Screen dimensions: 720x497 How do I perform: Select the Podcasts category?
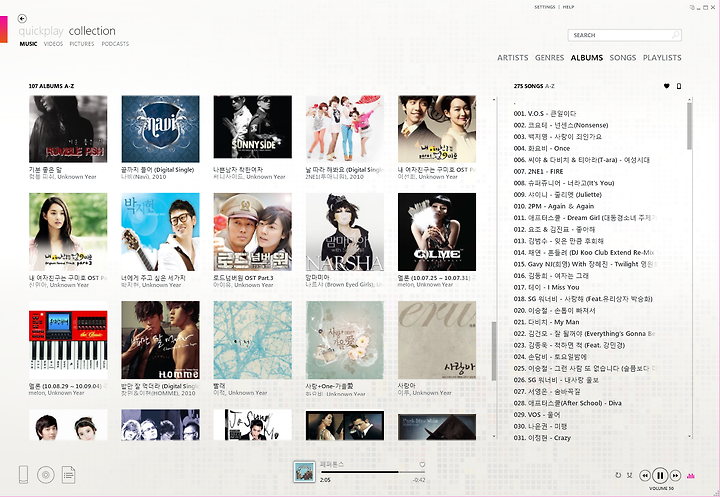tap(115, 44)
